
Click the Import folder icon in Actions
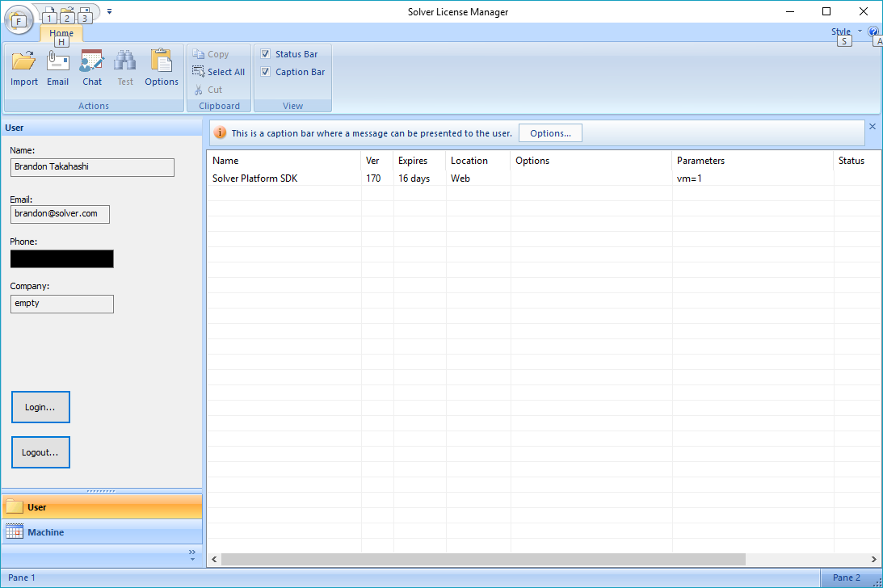tap(24, 68)
